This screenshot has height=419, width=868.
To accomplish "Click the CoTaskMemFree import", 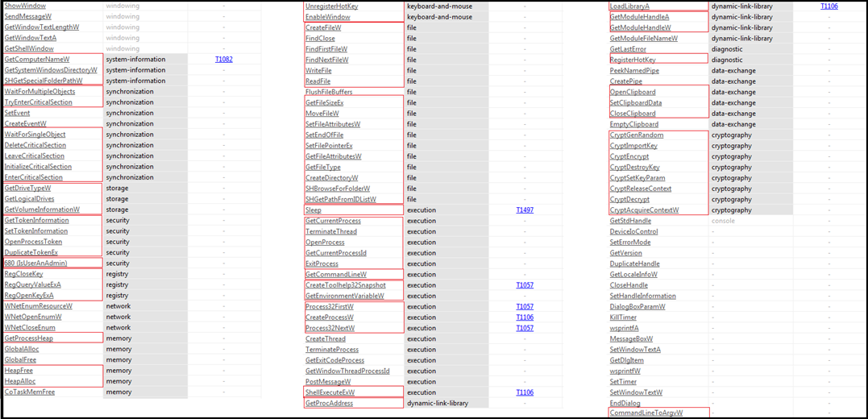I will click(x=30, y=392).
